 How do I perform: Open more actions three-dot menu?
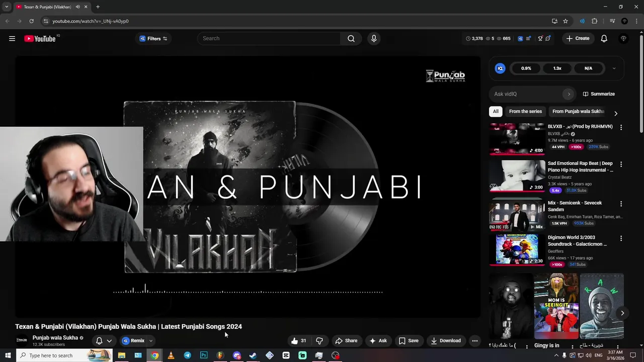pos(475,341)
